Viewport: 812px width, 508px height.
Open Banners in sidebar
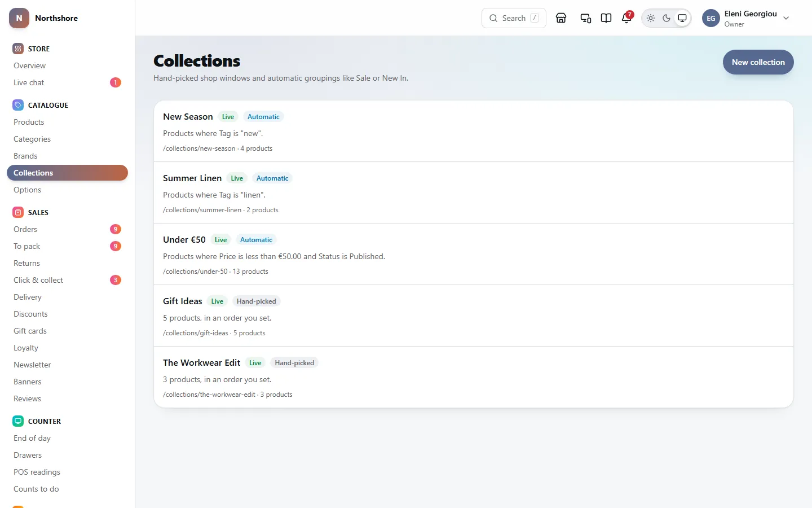[67, 382]
